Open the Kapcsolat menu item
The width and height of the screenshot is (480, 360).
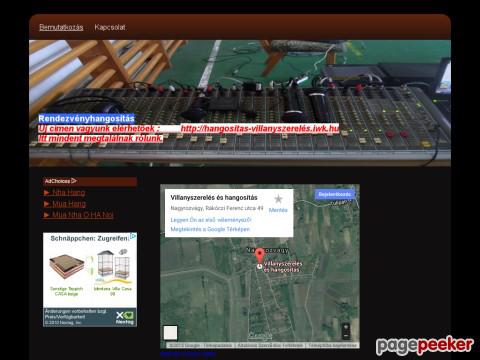coord(110,27)
